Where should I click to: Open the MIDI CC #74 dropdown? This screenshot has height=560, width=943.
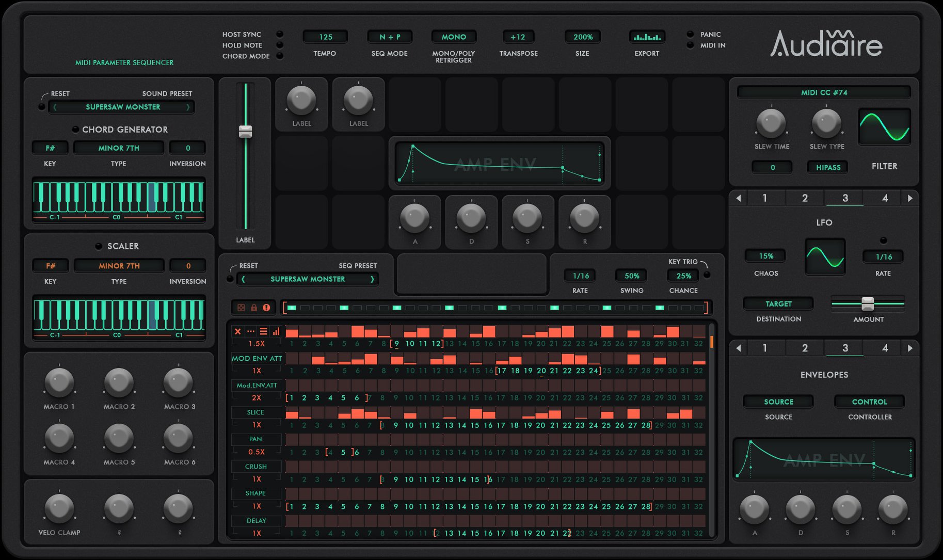tap(824, 92)
